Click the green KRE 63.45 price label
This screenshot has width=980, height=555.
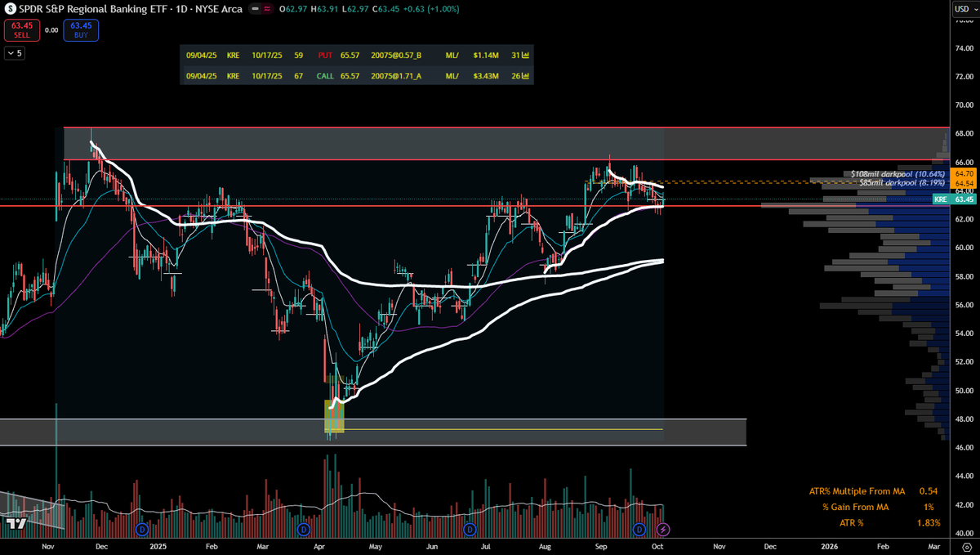(955, 199)
